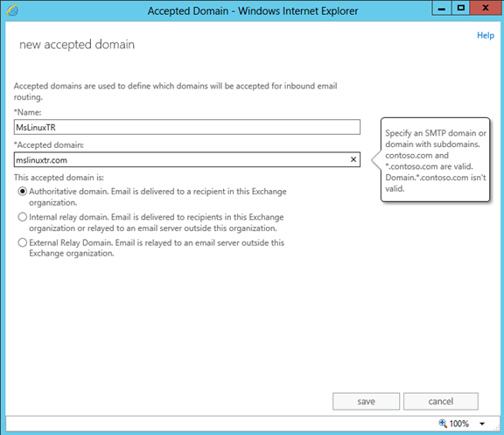
Task: Click the Internet Explorer logo in title bar
Action: [x=12, y=11]
